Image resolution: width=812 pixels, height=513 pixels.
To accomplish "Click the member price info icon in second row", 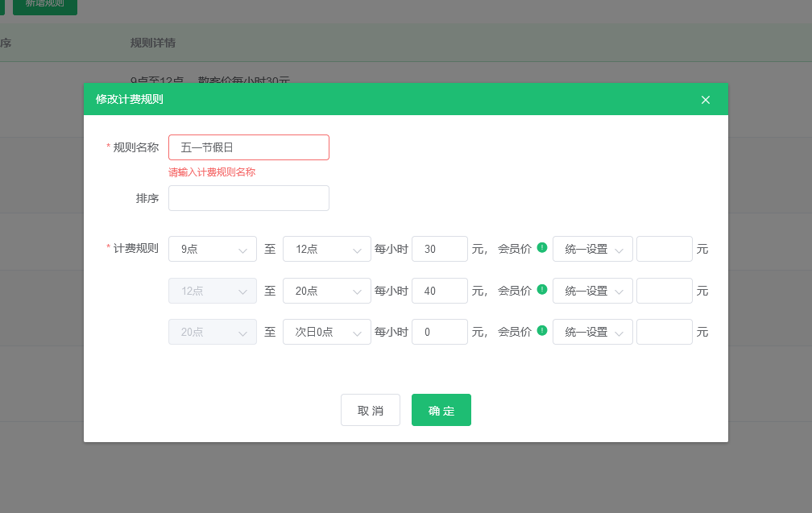I will click(x=542, y=289).
